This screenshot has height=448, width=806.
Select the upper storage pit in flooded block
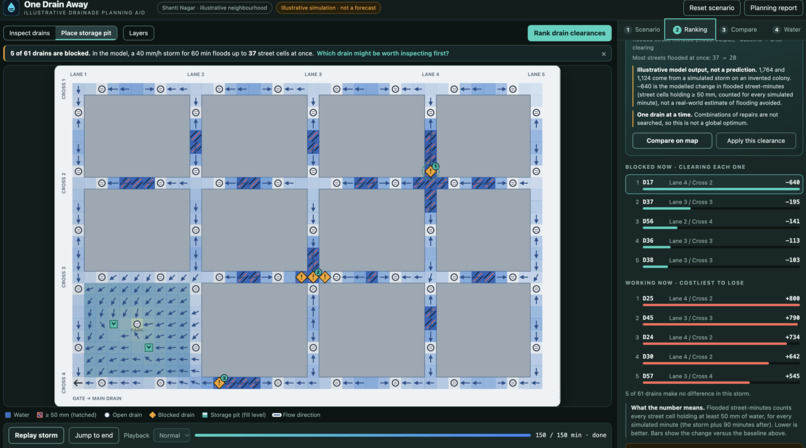click(114, 324)
